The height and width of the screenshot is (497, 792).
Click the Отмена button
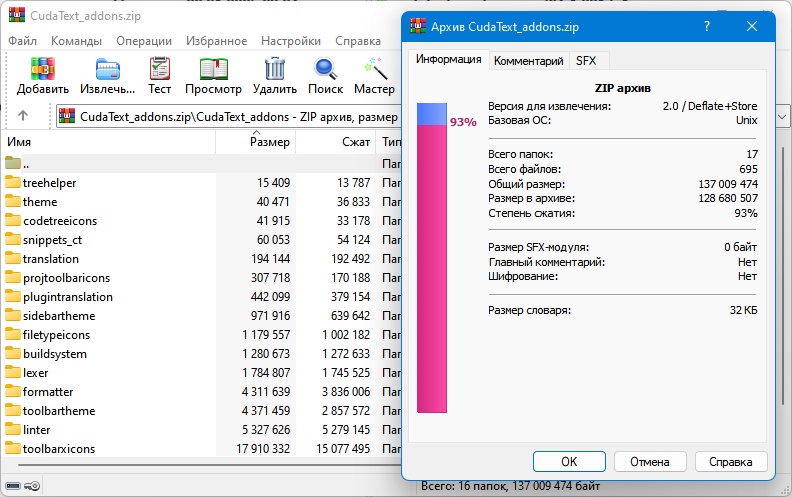point(650,462)
